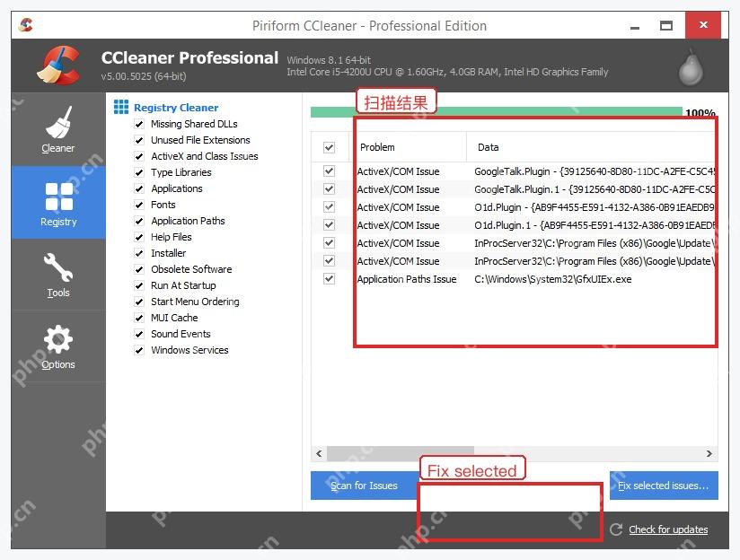The image size is (740, 560).
Task: Click the Scan for Issues button
Action: pos(365,486)
